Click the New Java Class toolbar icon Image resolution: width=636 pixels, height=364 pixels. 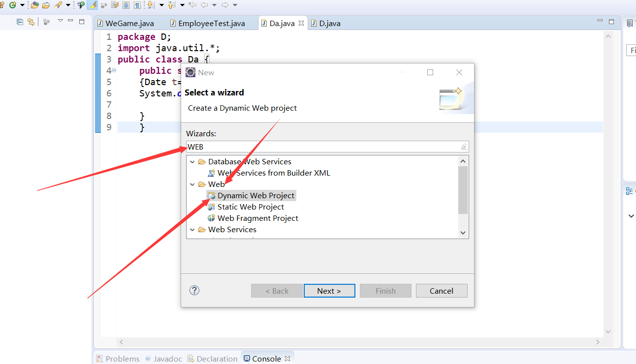click(x=13, y=5)
